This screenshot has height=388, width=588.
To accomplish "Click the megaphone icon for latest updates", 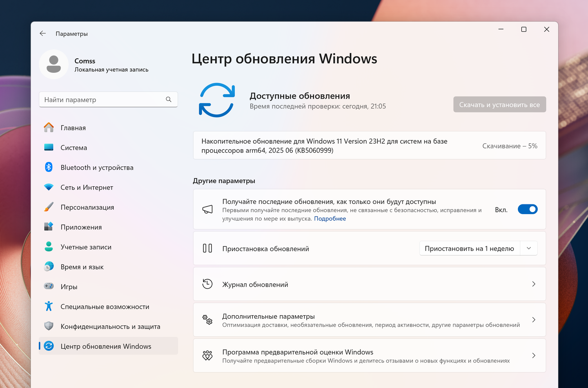I will [x=207, y=209].
